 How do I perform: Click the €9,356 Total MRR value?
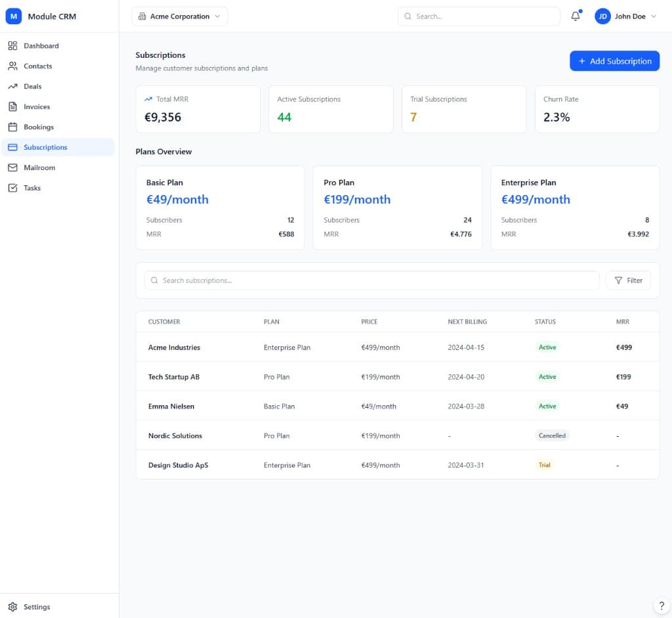click(x=163, y=117)
